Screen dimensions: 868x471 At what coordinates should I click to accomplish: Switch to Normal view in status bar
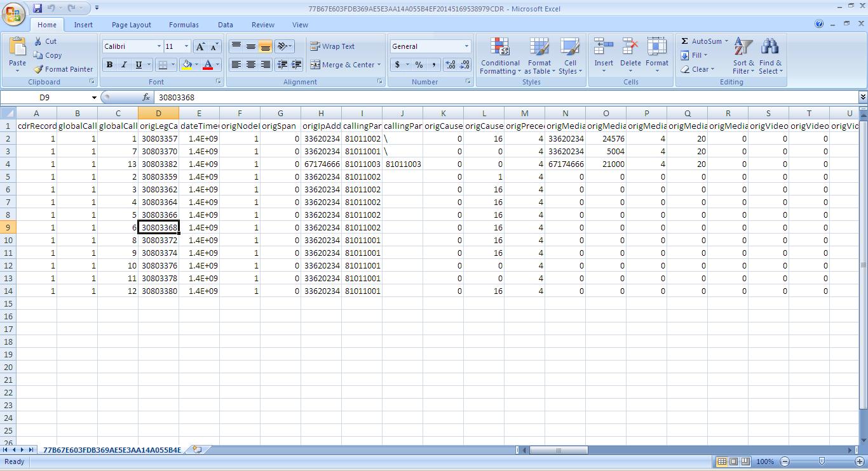(x=722, y=461)
